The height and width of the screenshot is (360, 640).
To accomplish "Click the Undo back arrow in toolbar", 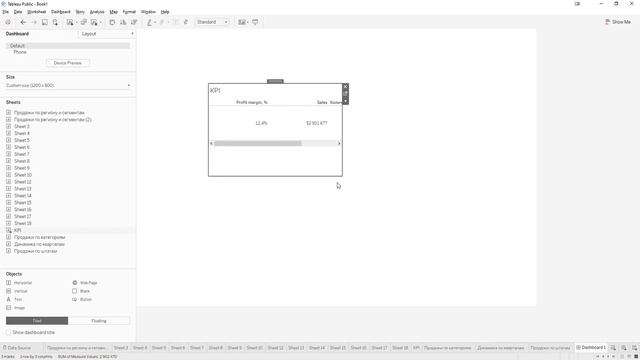I will [23, 22].
